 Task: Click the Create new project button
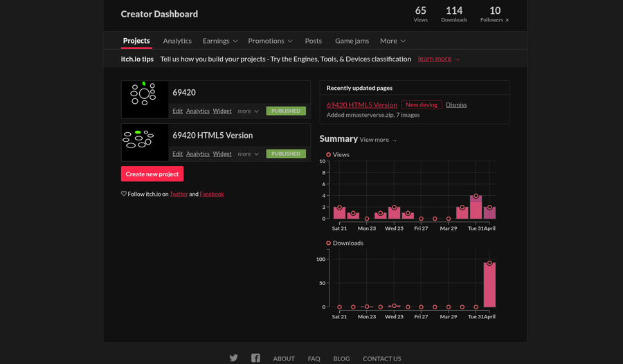click(152, 174)
